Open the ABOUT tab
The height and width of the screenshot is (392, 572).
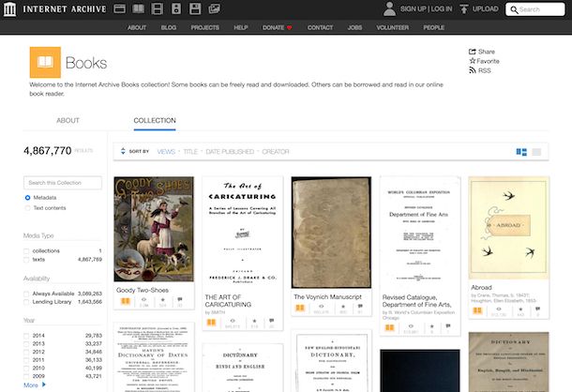68,120
